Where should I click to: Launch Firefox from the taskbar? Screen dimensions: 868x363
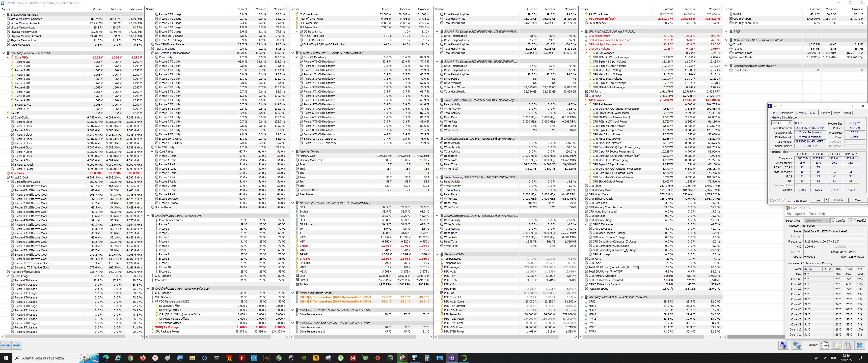143,358
